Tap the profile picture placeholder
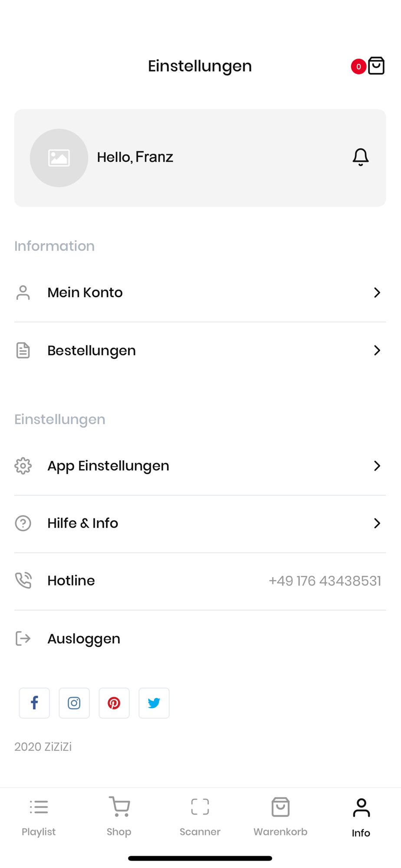Viewport: 401px width, 868px height. pyautogui.click(x=59, y=158)
